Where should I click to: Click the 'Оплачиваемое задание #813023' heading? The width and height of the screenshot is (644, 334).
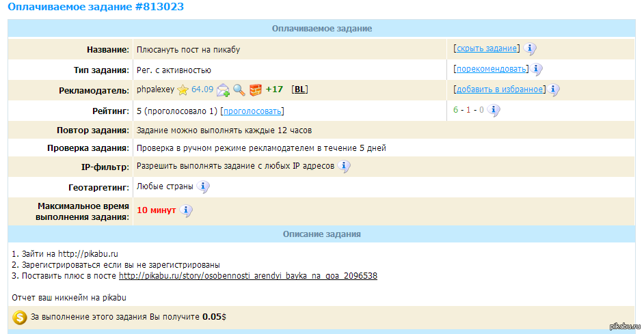click(x=95, y=8)
